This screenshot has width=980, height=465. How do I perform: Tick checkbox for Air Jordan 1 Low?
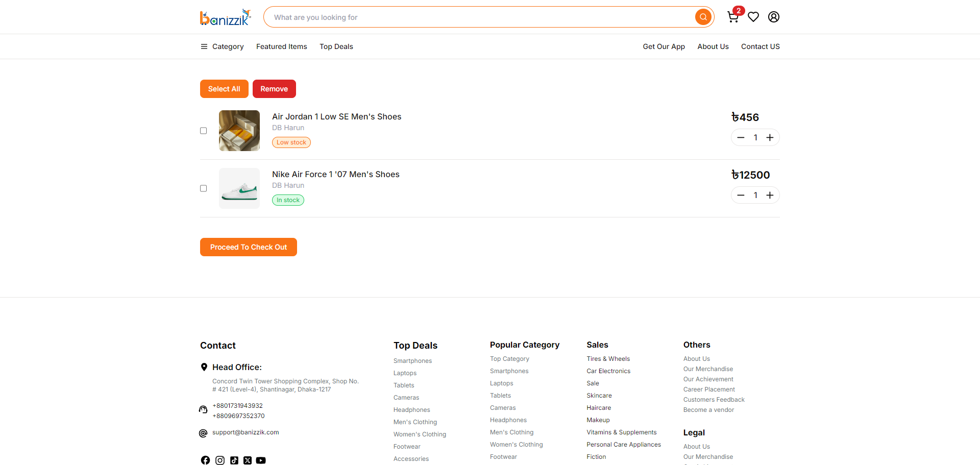[x=204, y=131]
